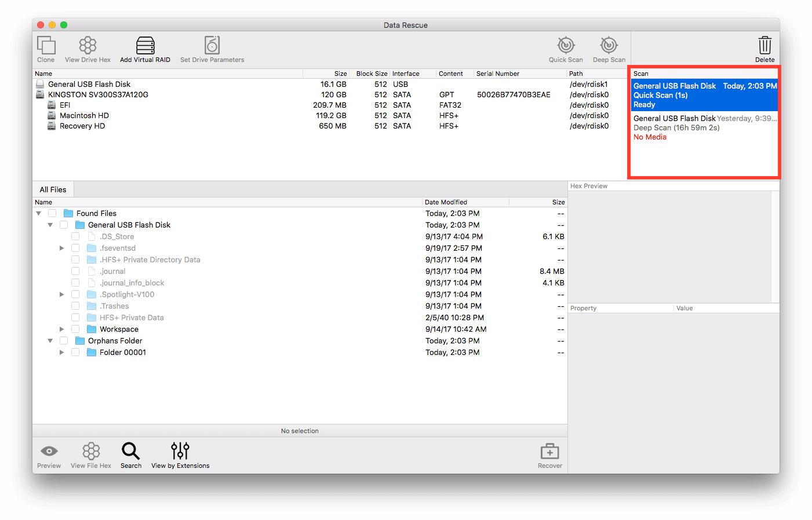
Task: Click the Delete trash icon
Action: pos(764,49)
